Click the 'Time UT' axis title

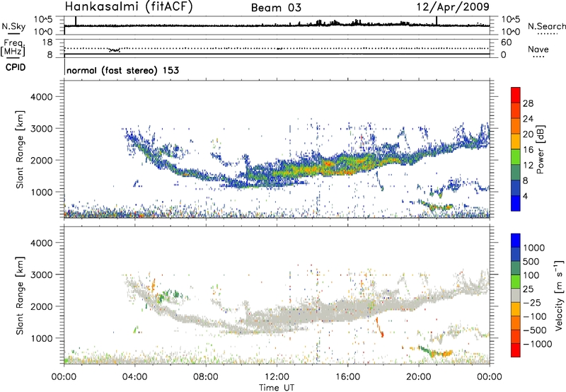277,388
